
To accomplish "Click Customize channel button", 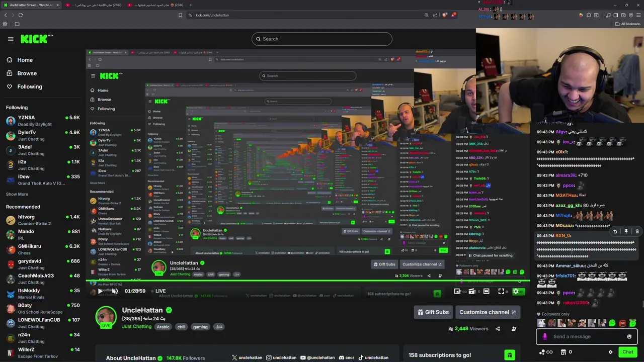I will pyautogui.click(x=488, y=312).
